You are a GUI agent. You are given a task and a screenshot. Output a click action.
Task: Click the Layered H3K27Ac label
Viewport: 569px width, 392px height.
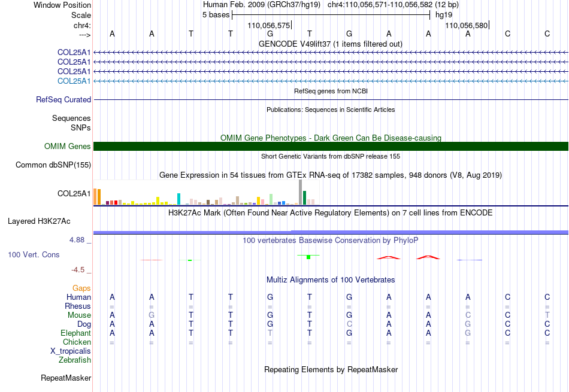[x=39, y=221]
